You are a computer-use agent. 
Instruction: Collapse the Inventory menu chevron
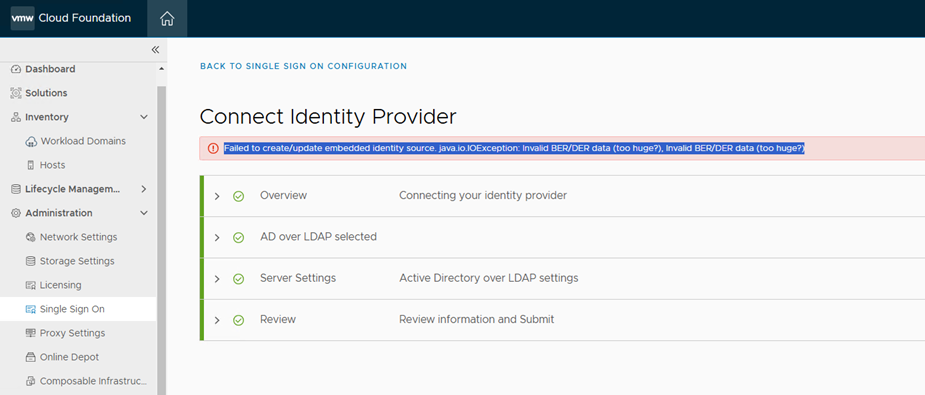tap(144, 117)
